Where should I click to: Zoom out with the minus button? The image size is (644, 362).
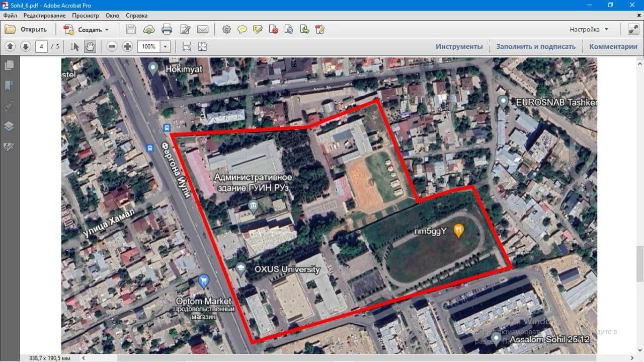click(112, 47)
